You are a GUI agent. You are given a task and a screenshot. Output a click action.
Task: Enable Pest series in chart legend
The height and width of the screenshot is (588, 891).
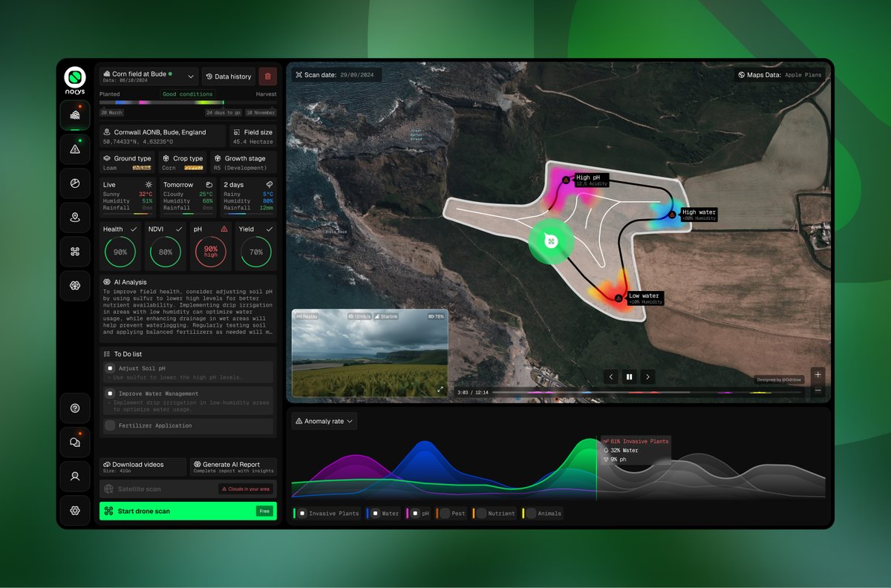click(445, 513)
